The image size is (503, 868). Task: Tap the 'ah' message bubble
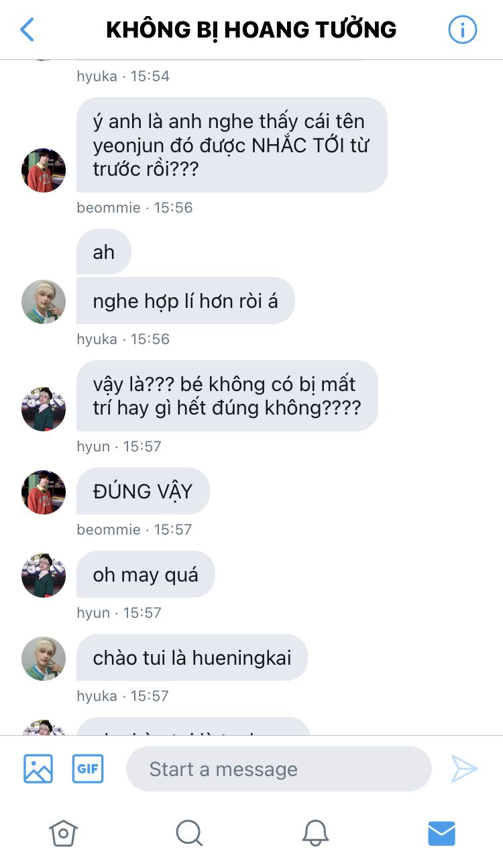pos(104,252)
